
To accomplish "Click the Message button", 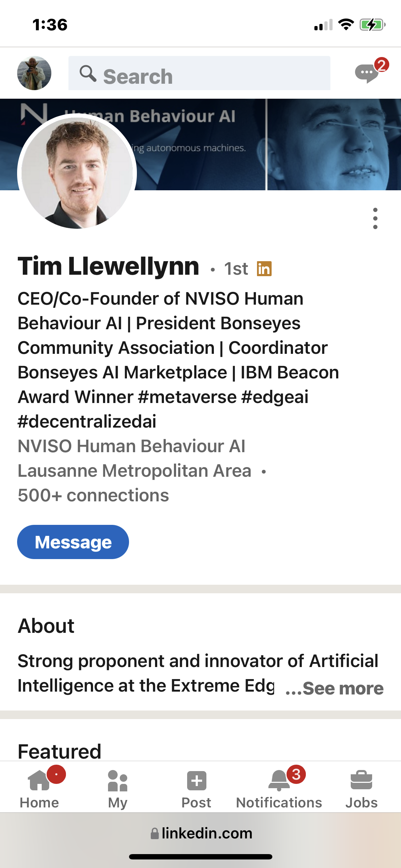I will pyautogui.click(x=73, y=542).
